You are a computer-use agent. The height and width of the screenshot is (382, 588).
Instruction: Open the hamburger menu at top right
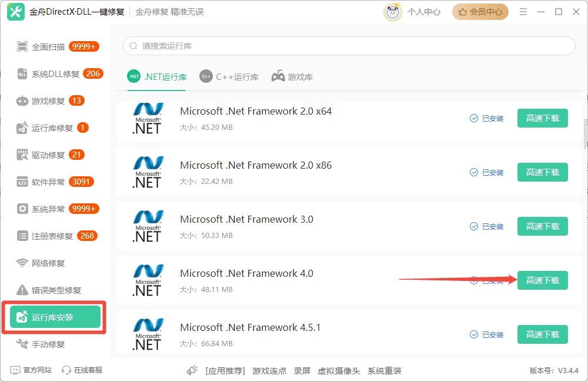tap(523, 11)
